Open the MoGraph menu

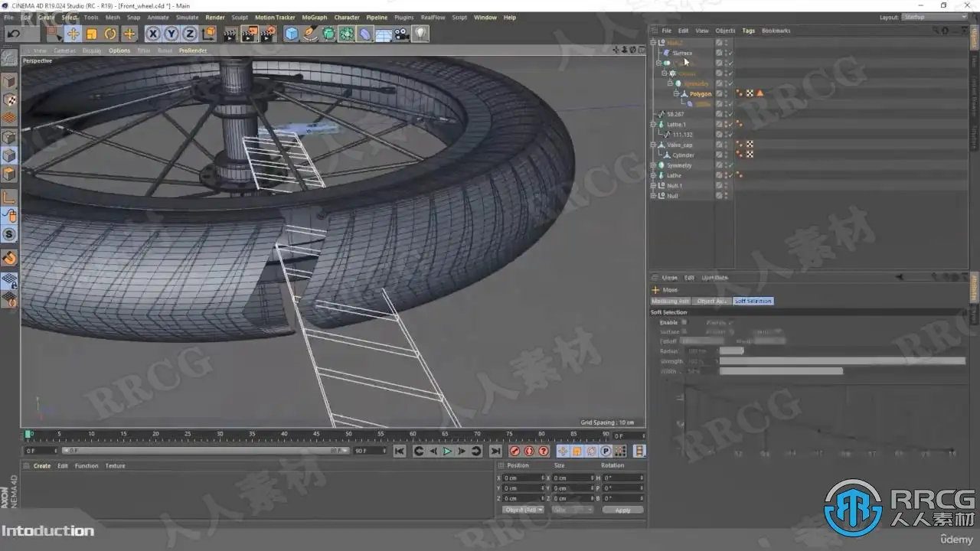coord(314,17)
